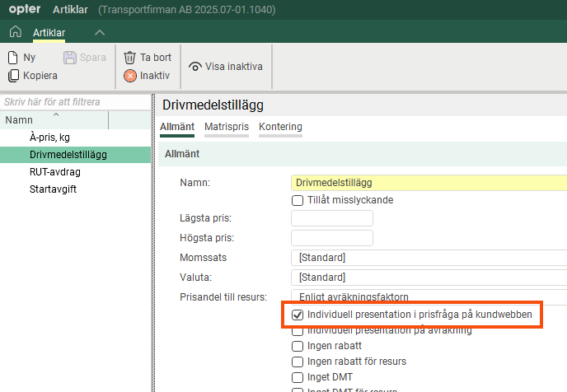Image resolution: width=567 pixels, height=392 pixels.
Task: Open the Valuta dropdown
Action: [x=429, y=278]
